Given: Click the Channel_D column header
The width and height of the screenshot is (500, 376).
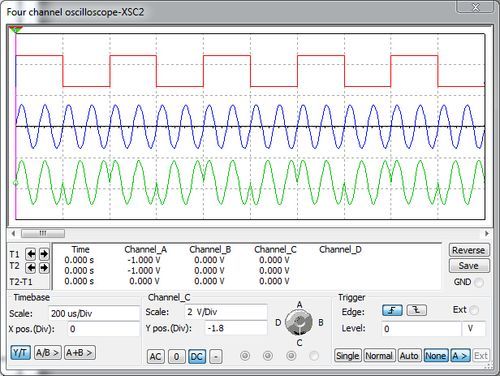Looking at the screenshot, I should click(x=340, y=249).
